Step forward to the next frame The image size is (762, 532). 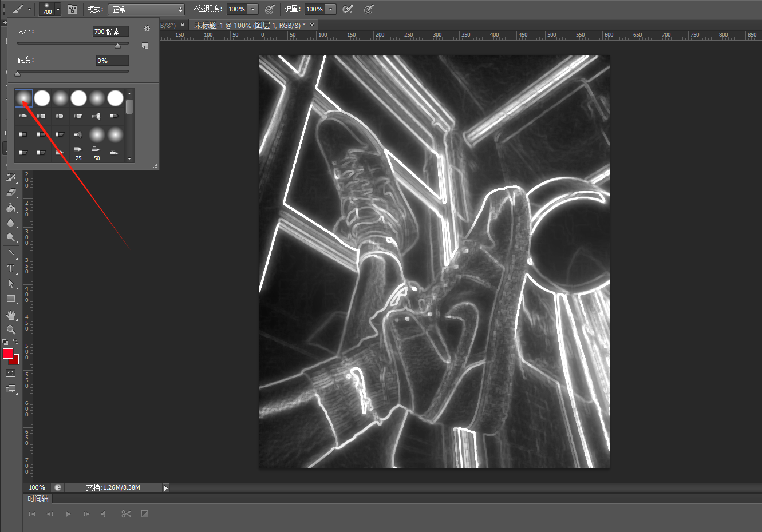coord(86,514)
